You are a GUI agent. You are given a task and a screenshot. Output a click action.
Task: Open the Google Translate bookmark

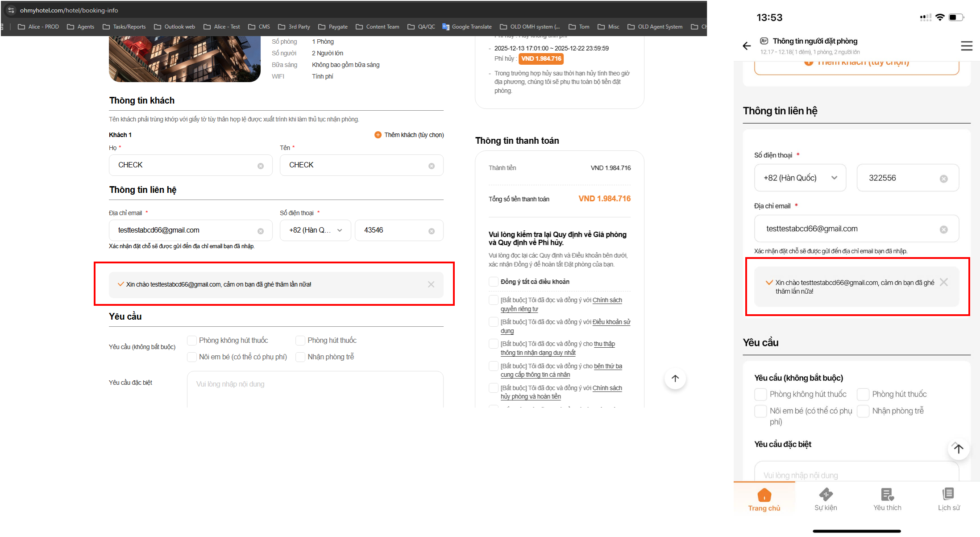tap(467, 27)
